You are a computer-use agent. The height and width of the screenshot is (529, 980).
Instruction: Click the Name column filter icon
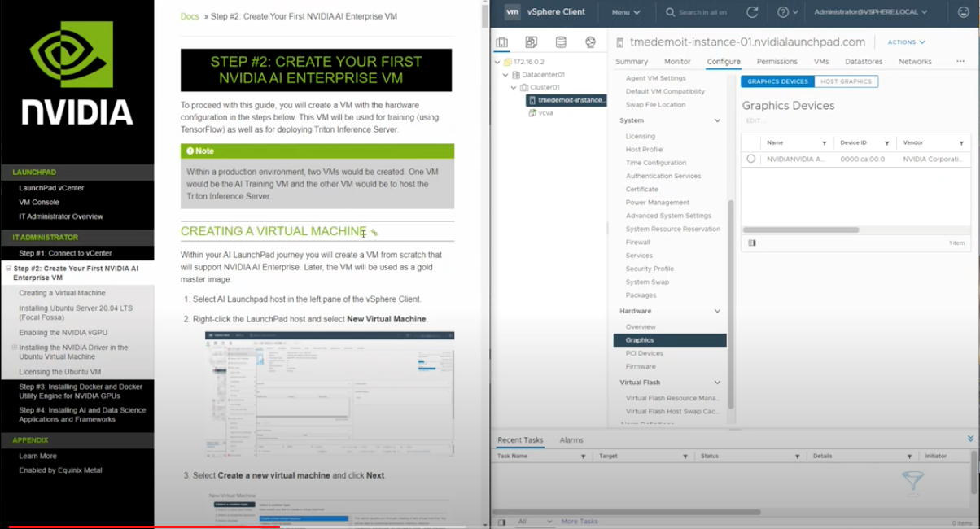tap(824, 143)
